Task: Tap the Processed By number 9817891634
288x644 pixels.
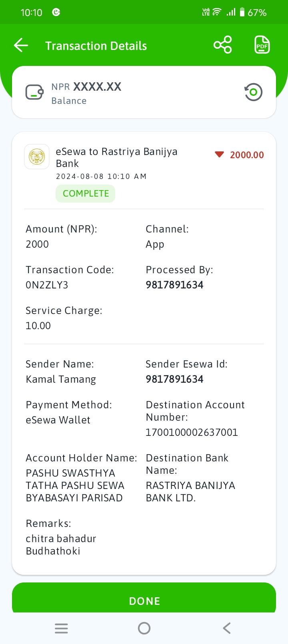Action: tap(174, 285)
